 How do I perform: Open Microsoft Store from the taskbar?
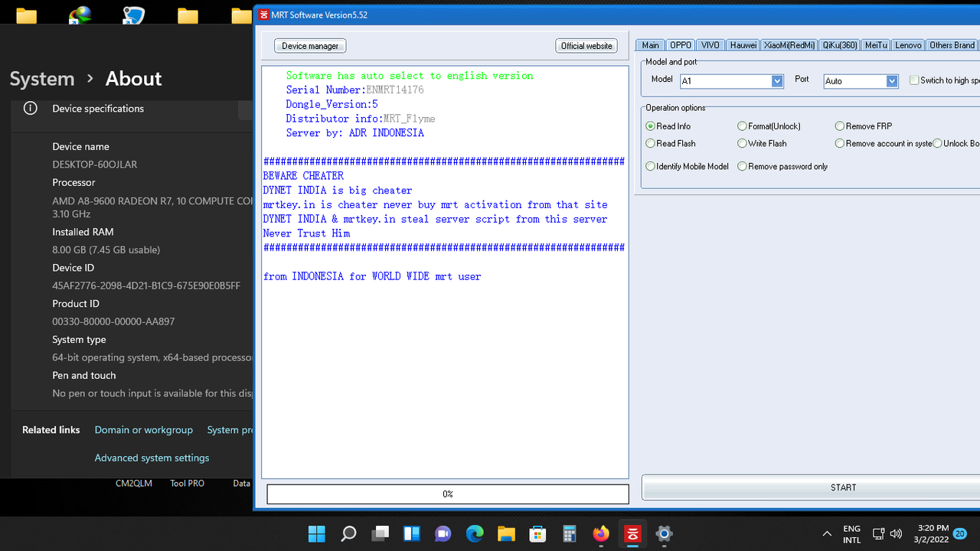coord(537,534)
